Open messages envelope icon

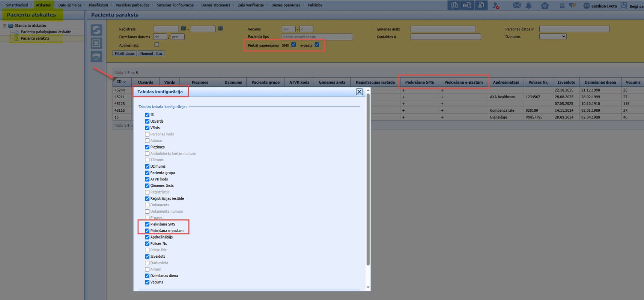517,5
